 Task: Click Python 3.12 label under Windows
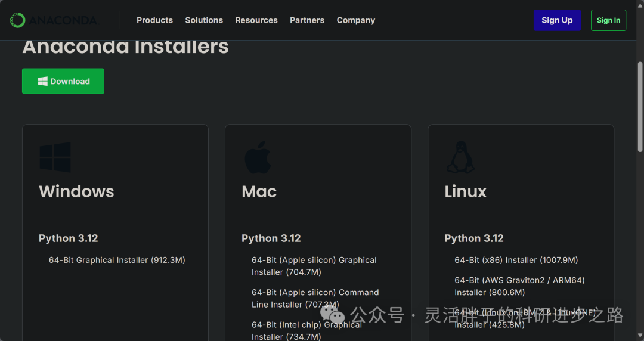tap(68, 238)
